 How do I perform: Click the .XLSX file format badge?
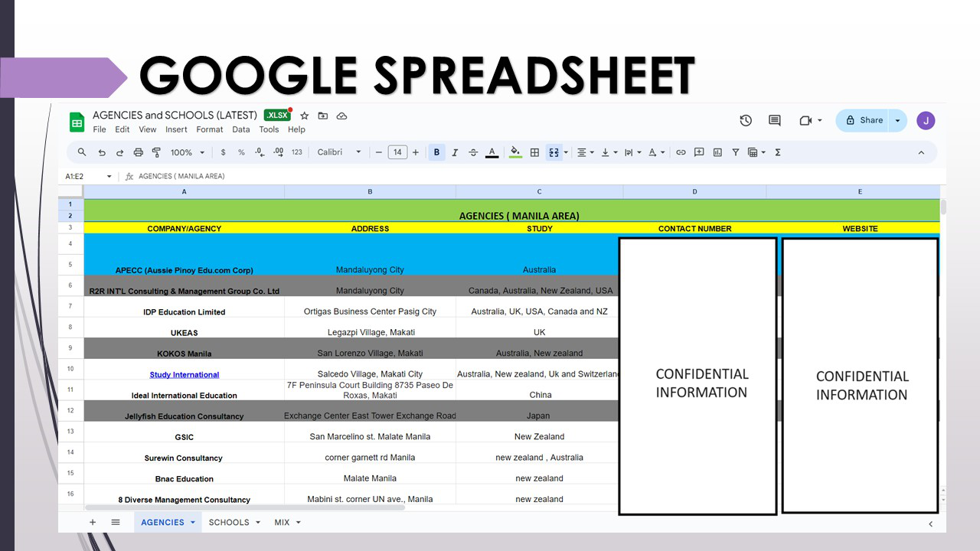click(x=277, y=116)
